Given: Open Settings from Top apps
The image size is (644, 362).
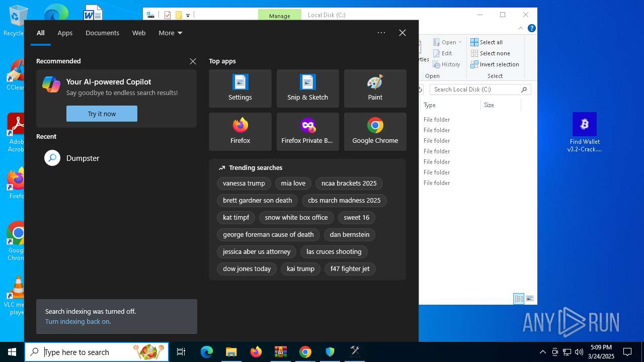Looking at the screenshot, I should pyautogui.click(x=240, y=88).
